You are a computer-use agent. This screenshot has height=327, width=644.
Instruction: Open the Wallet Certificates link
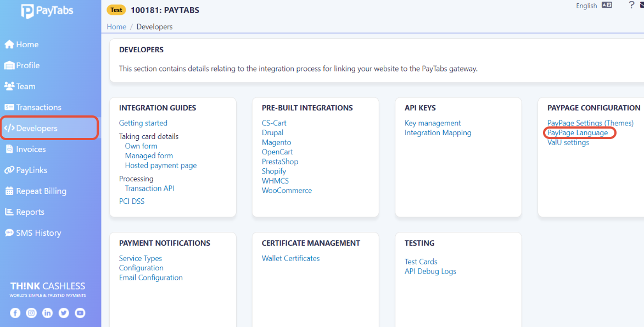pos(290,258)
